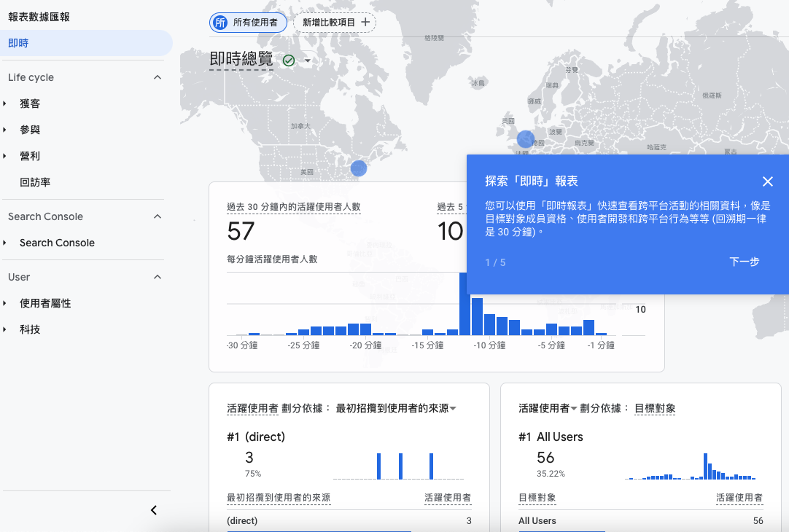Open the 回訪率 report
789x532 pixels.
[35, 182]
